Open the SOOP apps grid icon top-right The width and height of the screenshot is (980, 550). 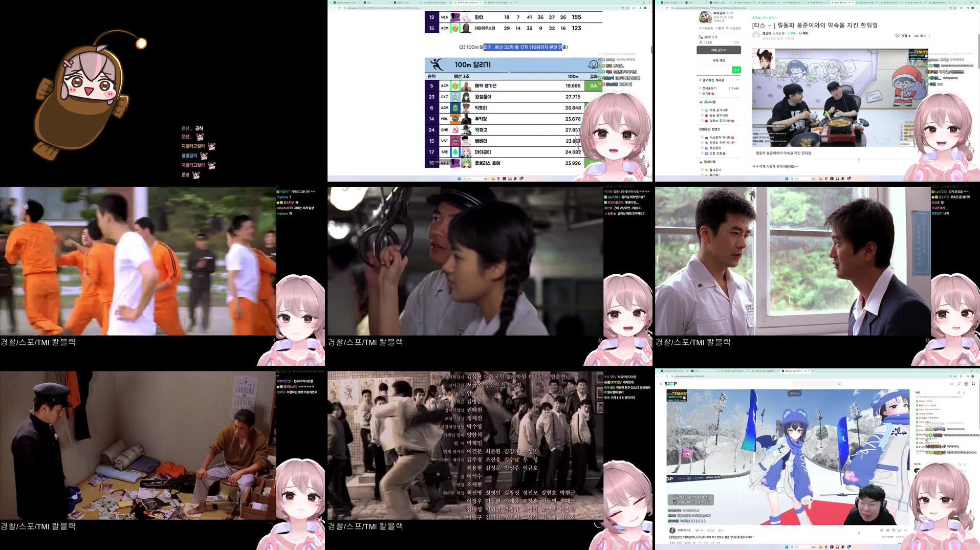973,384
